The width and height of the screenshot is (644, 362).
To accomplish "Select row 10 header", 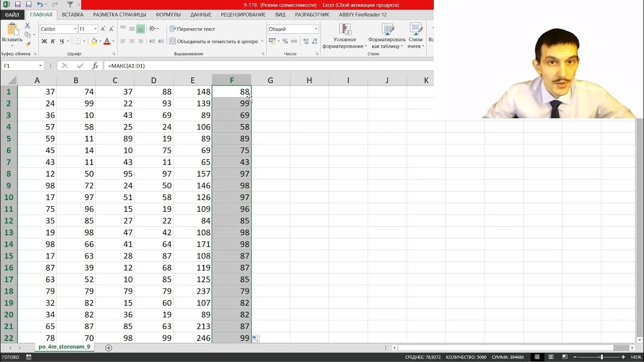I will [9, 197].
